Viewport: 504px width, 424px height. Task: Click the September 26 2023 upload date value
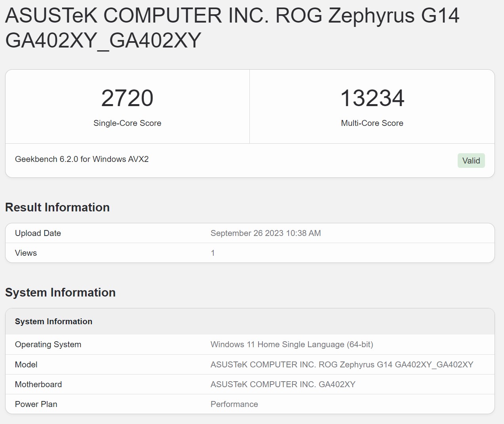(265, 233)
